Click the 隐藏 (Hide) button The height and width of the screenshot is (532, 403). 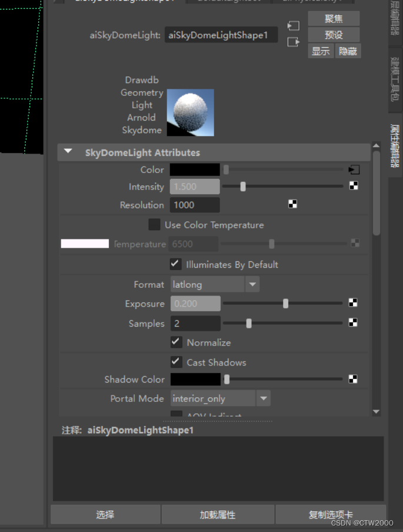tap(348, 51)
